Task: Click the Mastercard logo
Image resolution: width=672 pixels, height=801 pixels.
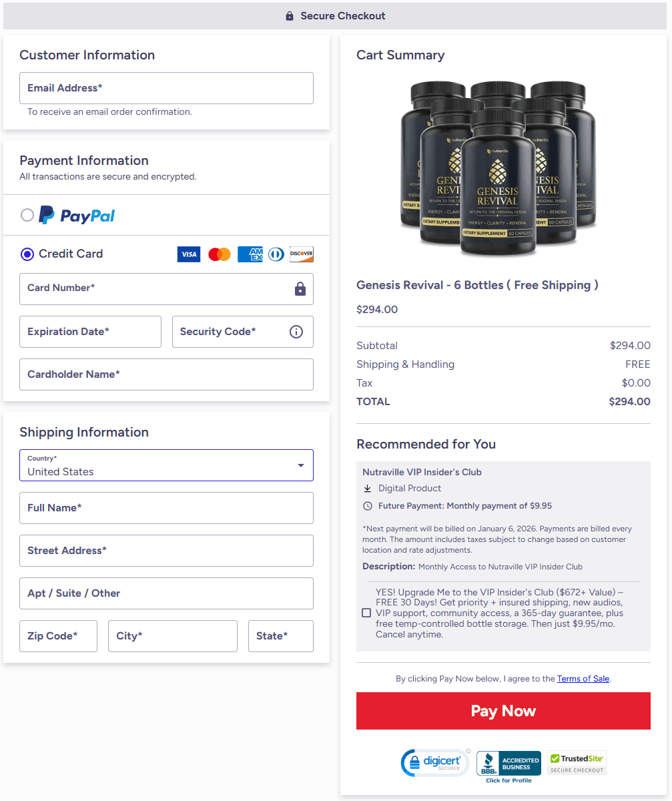Action: (220, 254)
